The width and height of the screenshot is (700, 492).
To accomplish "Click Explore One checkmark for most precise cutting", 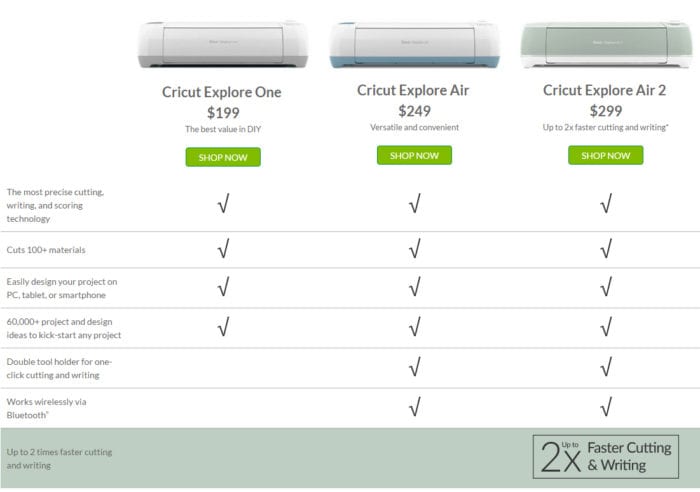I will click(223, 204).
